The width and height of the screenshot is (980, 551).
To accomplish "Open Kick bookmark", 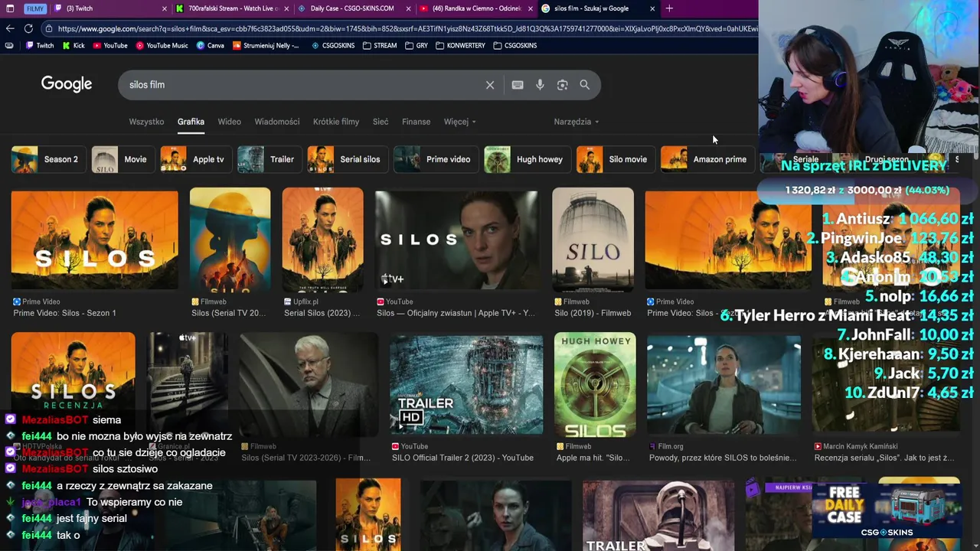I will click(73, 45).
